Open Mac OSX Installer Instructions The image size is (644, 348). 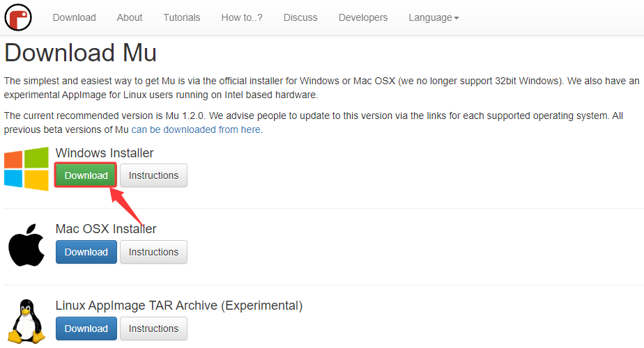[153, 252]
